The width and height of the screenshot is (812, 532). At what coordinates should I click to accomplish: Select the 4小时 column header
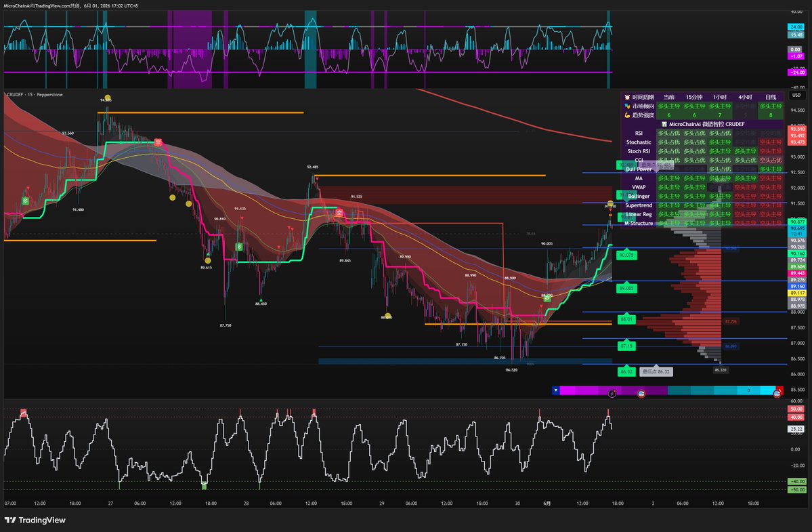click(745, 97)
